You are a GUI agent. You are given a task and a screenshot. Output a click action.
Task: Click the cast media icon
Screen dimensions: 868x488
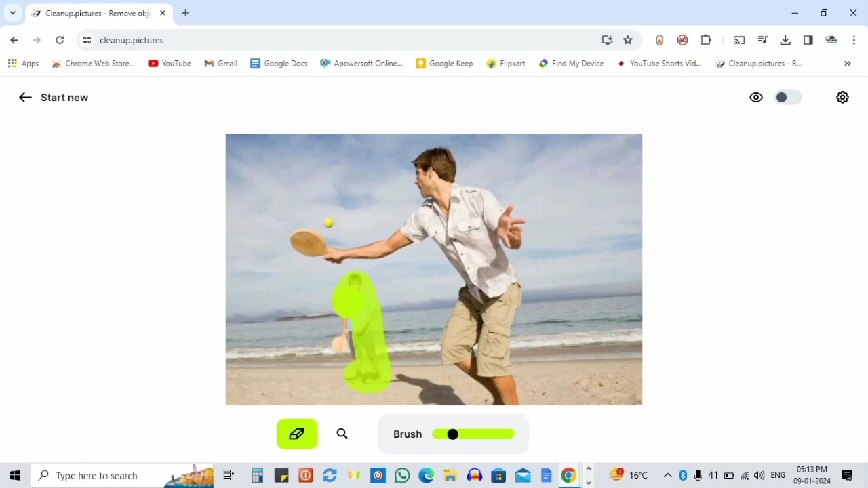coord(740,40)
